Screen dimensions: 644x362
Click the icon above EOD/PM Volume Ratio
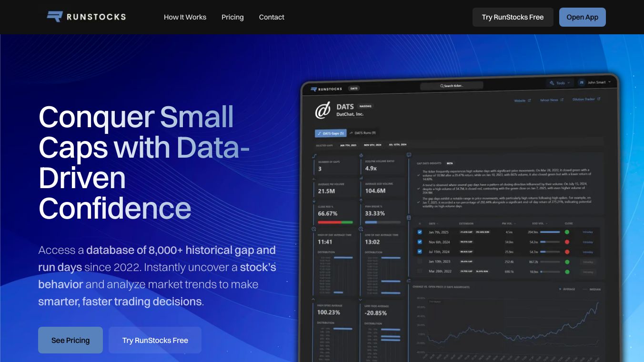click(361, 155)
